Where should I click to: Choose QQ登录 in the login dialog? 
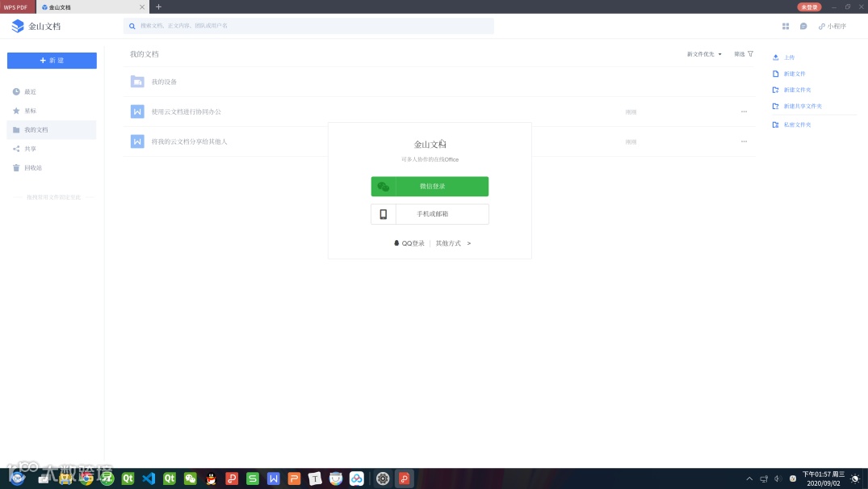click(409, 243)
